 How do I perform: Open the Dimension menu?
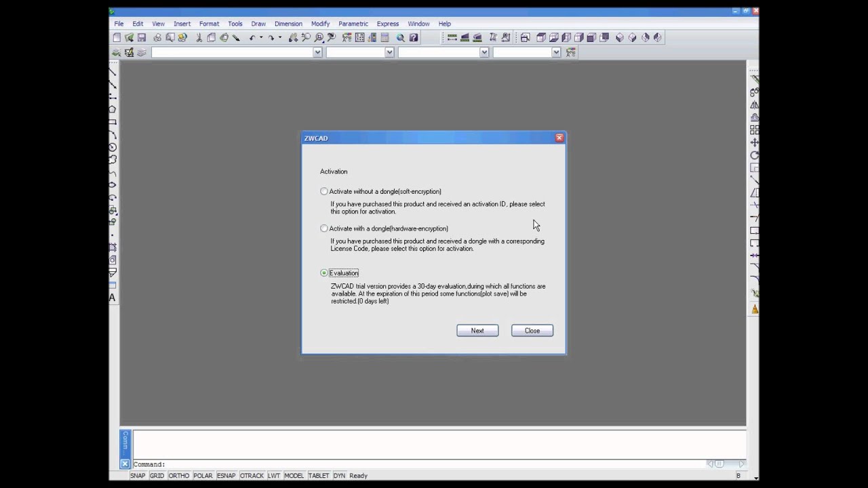pyautogui.click(x=288, y=24)
